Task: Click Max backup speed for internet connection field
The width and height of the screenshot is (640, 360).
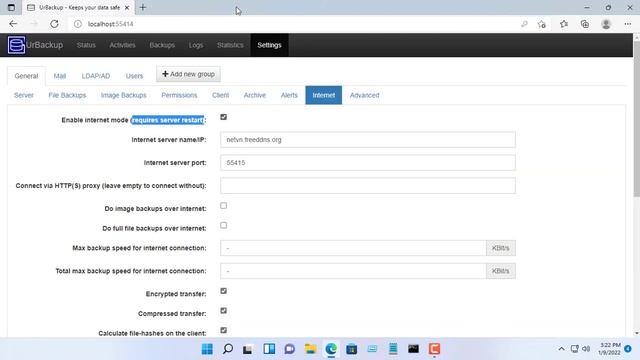Action: (353, 248)
